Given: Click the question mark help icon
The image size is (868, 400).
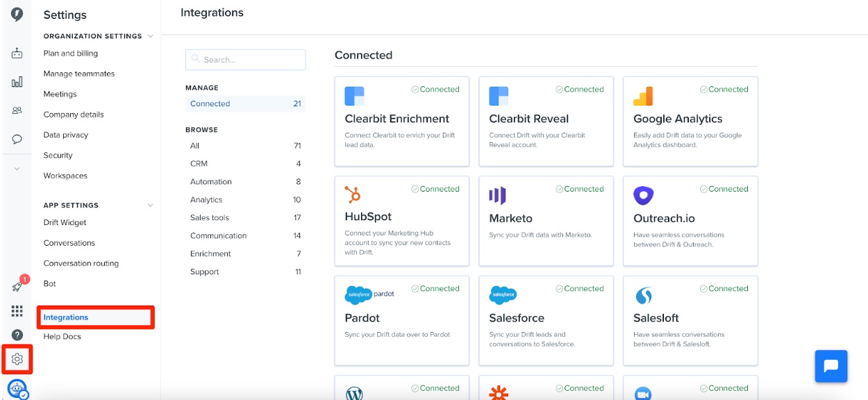Looking at the screenshot, I should point(17,335).
